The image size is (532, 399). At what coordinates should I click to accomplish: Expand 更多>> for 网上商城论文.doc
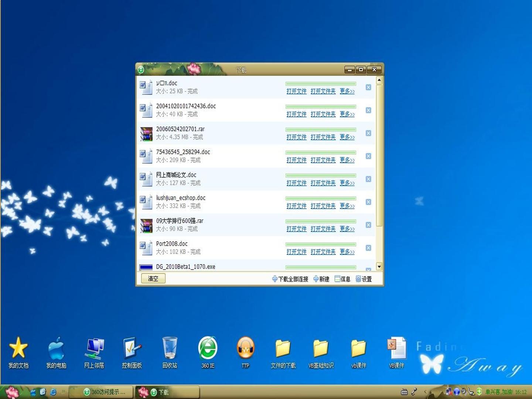(x=347, y=183)
